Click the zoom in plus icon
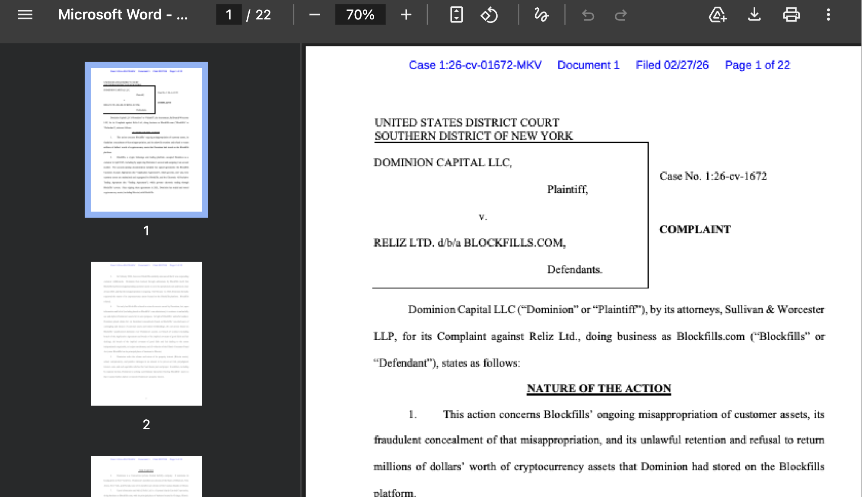The width and height of the screenshot is (868, 497). click(406, 15)
